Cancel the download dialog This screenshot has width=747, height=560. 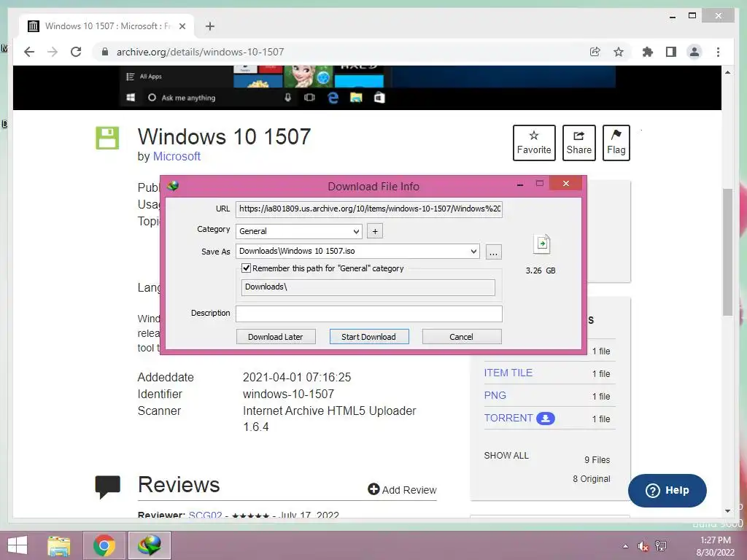point(462,337)
